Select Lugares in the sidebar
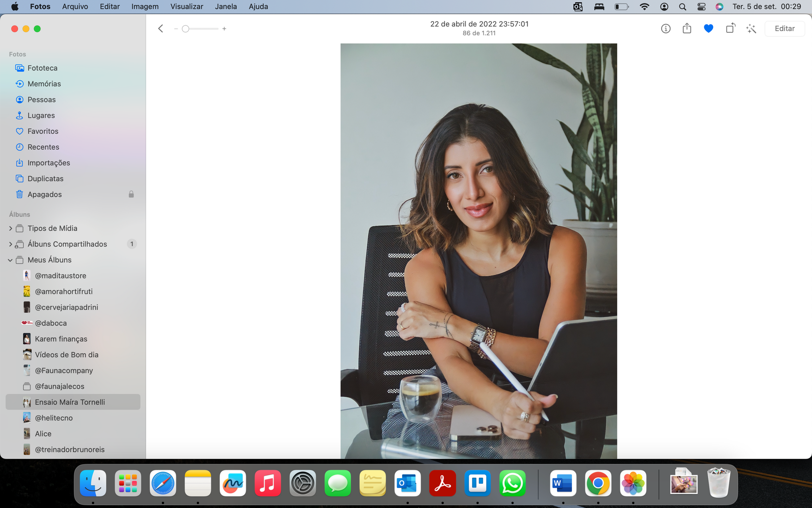 [x=73, y=115]
